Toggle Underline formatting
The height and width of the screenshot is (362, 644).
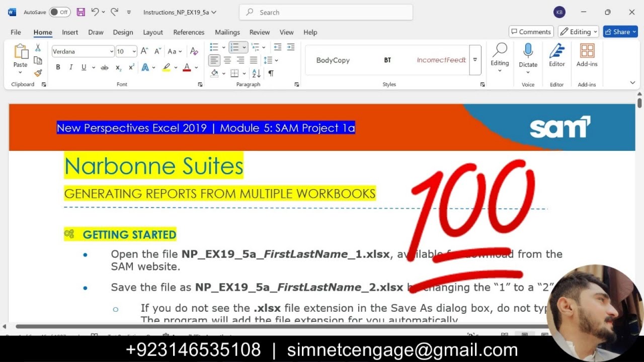point(84,67)
